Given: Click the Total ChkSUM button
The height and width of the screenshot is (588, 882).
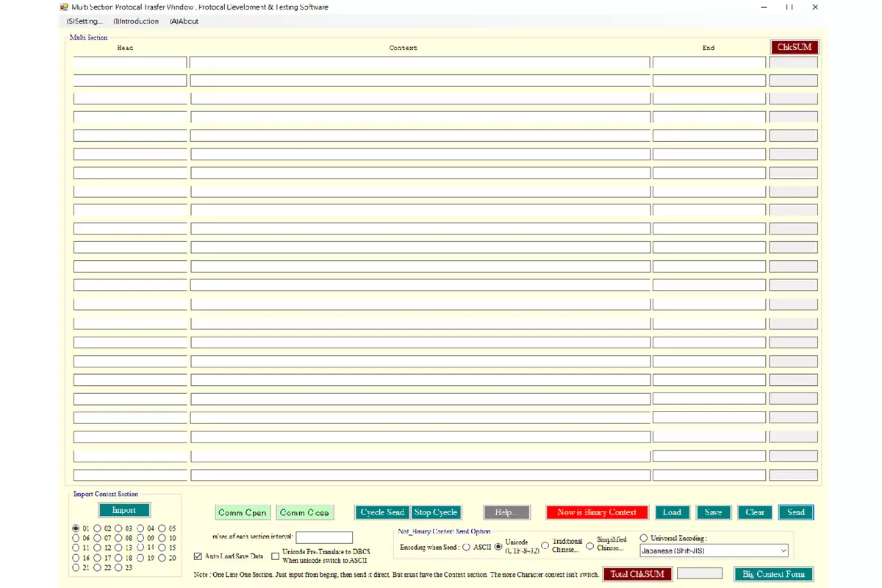Looking at the screenshot, I should tap(637, 574).
